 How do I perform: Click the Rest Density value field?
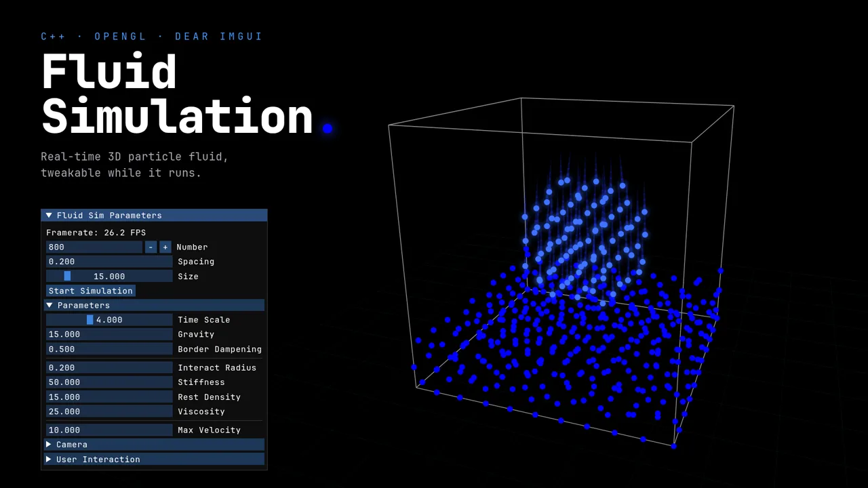click(109, 397)
